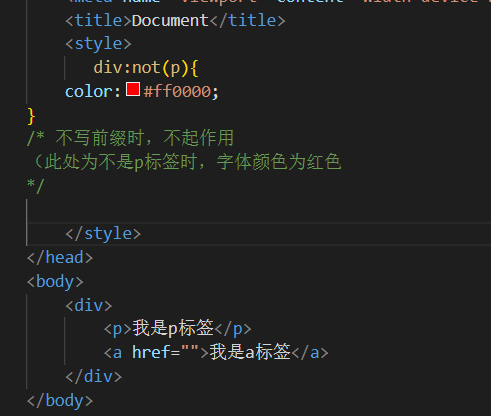Screen dimensions: 491x416
Task: Click the 我是a标签 anchor text
Action: [250, 352]
